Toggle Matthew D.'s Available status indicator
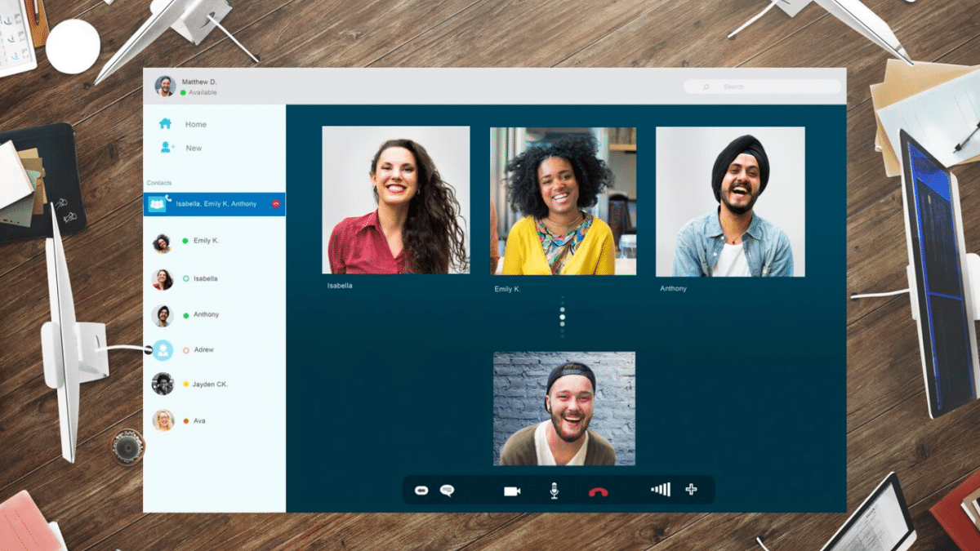 (x=181, y=92)
